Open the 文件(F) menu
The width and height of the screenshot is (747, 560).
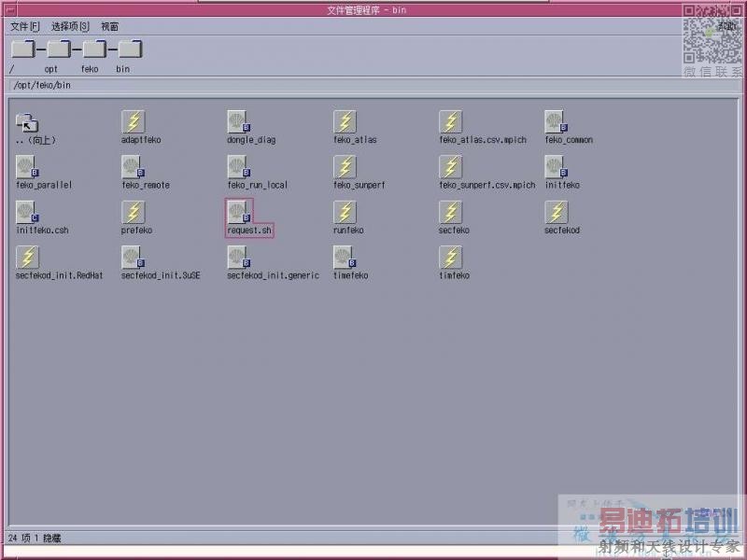(x=25, y=27)
